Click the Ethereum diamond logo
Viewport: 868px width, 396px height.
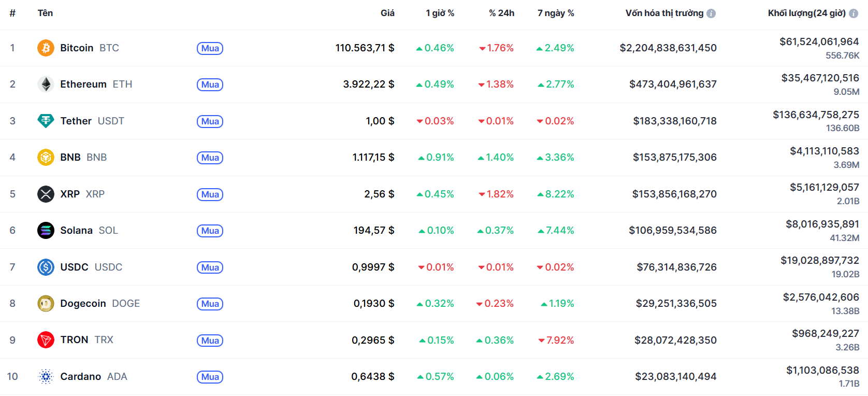[46, 84]
